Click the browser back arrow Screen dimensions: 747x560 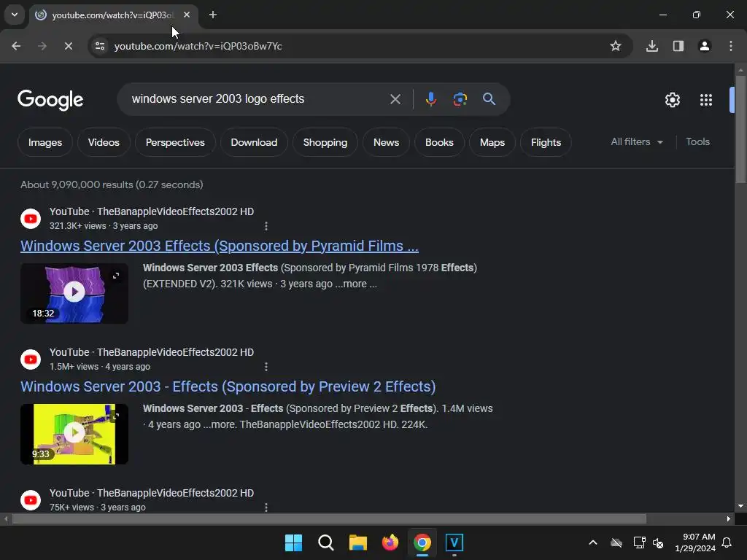pyautogui.click(x=16, y=46)
